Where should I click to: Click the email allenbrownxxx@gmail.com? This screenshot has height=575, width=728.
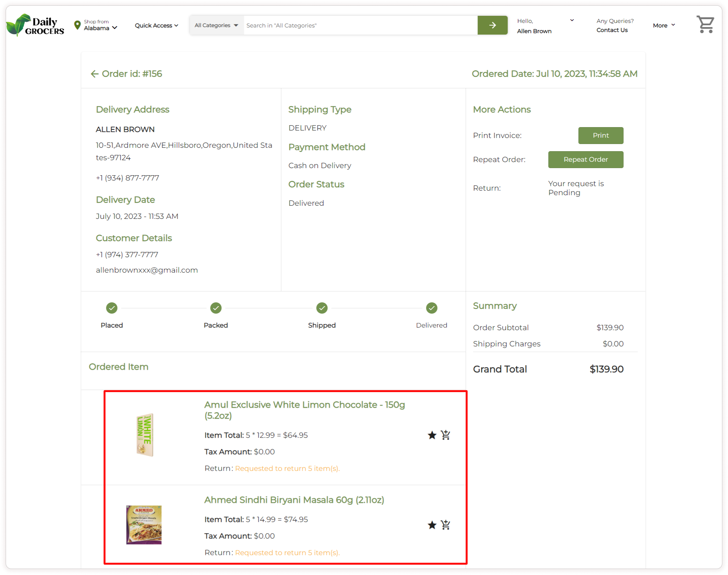click(147, 270)
